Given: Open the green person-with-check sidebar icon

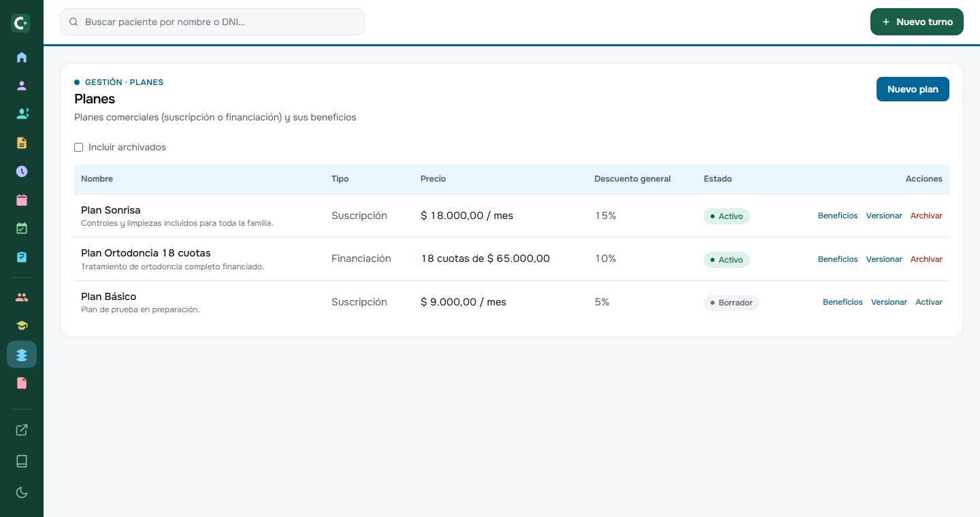Looking at the screenshot, I should pyautogui.click(x=22, y=114).
